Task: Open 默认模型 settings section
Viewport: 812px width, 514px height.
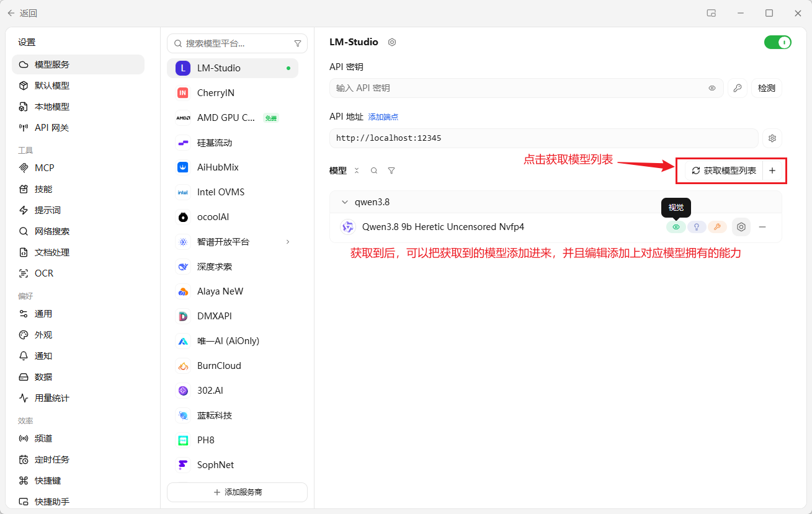Action: click(x=78, y=86)
